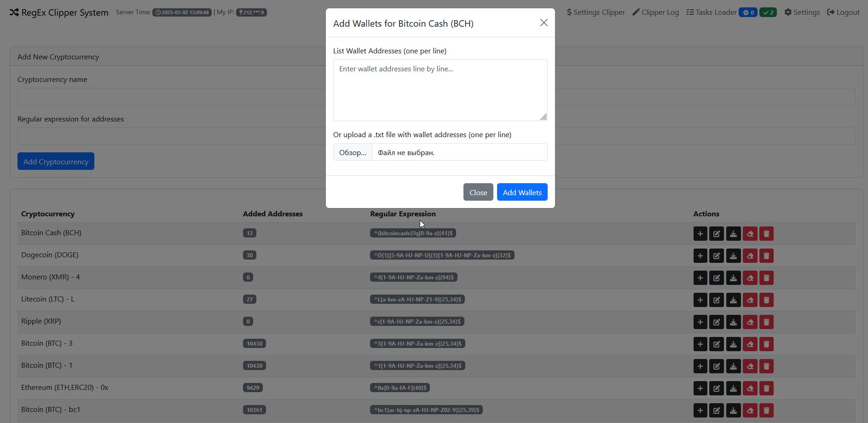Click the gray Close button
868x423 pixels.
click(x=478, y=192)
